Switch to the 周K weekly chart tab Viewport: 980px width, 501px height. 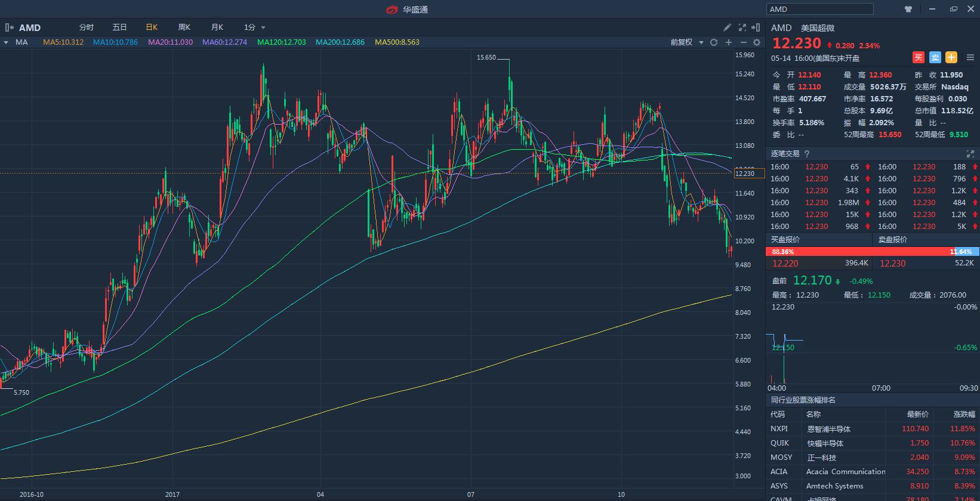(x=184, y=27)
